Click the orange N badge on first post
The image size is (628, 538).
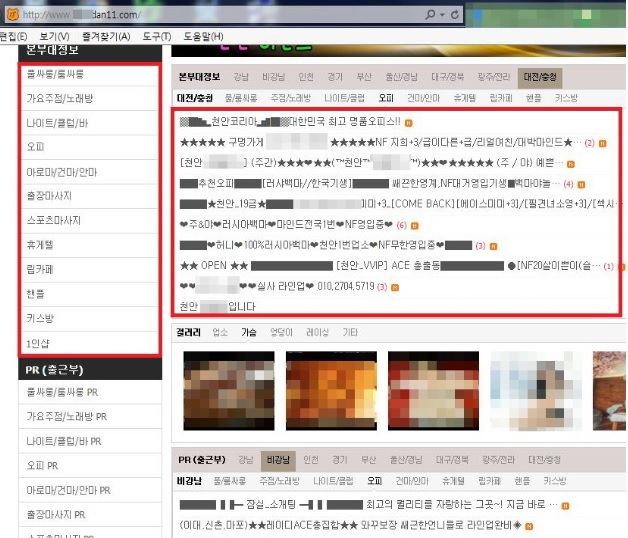[x=409, y=122]
